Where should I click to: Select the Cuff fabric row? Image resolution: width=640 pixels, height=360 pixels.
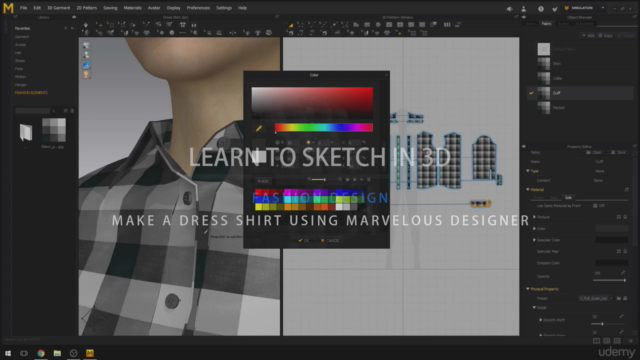[x=580, y=93]
